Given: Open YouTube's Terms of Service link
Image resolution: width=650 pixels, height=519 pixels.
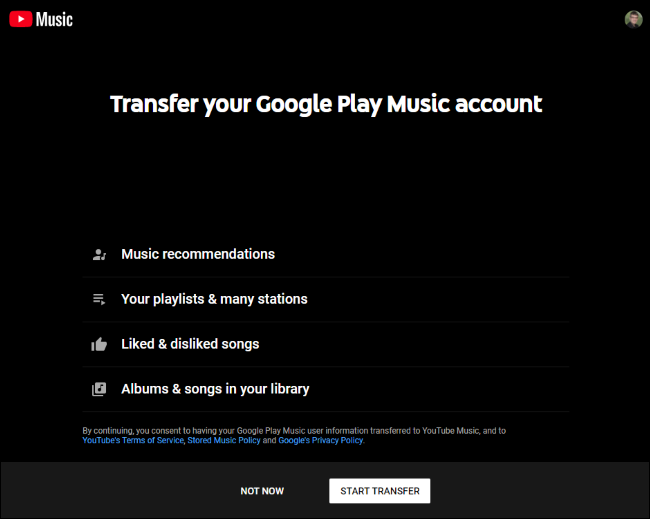Looking at the screenshot, I should [133, 440].
